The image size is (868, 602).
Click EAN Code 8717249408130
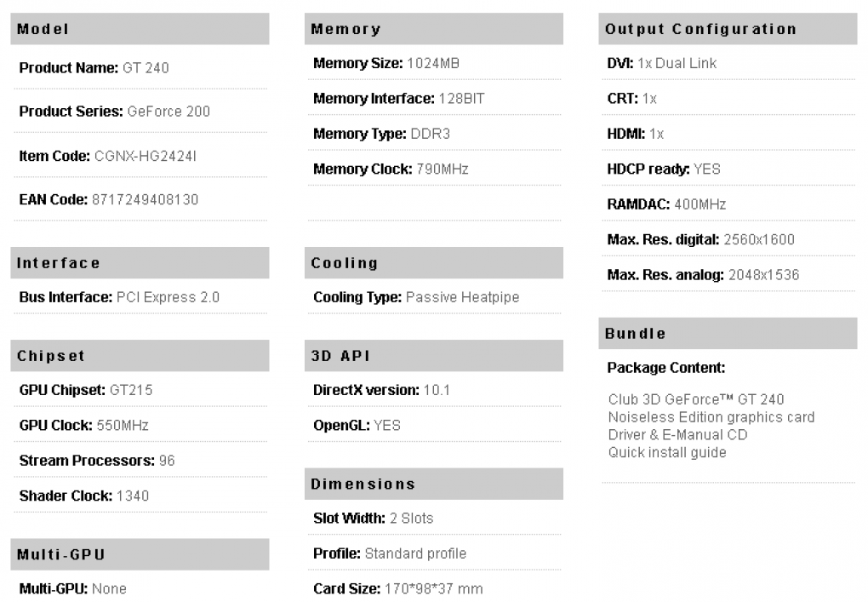109,199
